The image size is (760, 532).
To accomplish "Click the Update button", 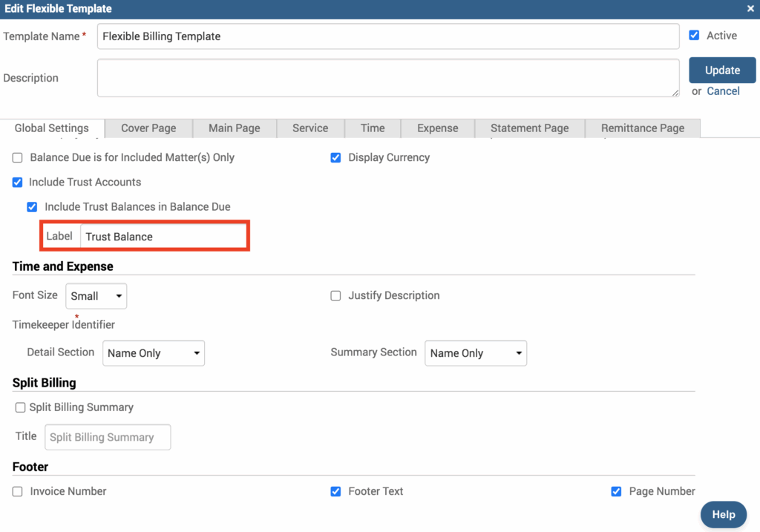I will [722, 70].
